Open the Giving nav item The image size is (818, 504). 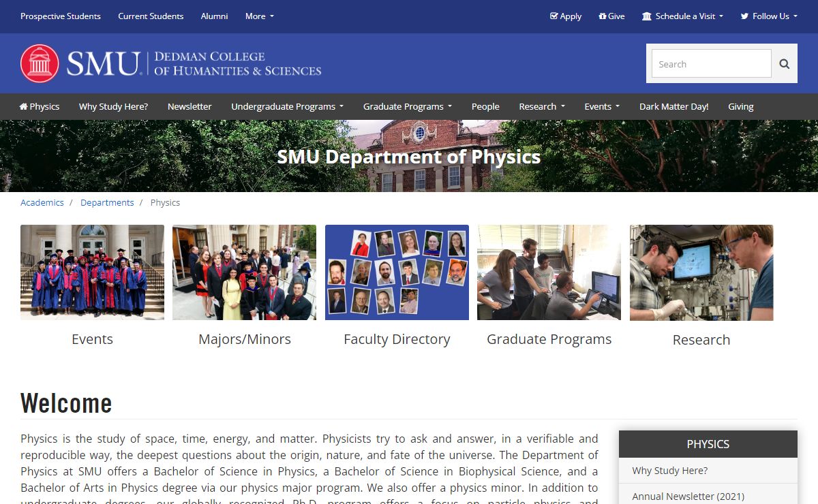741,106
